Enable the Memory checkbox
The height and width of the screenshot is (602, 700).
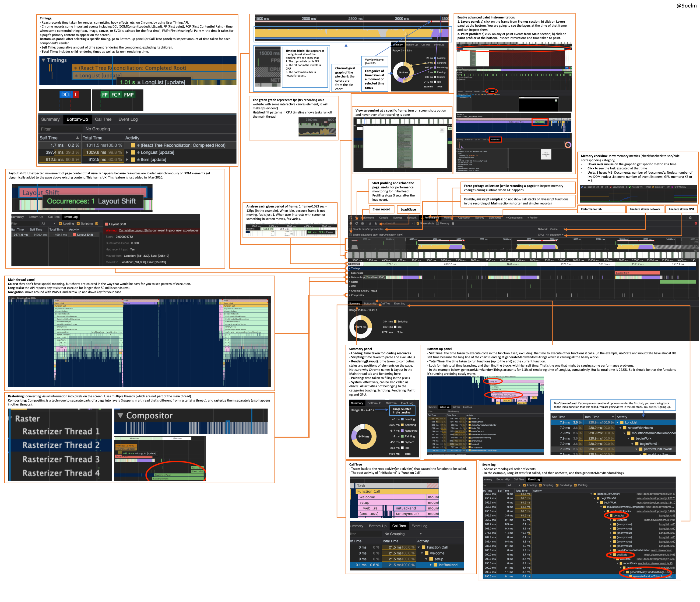437,224
